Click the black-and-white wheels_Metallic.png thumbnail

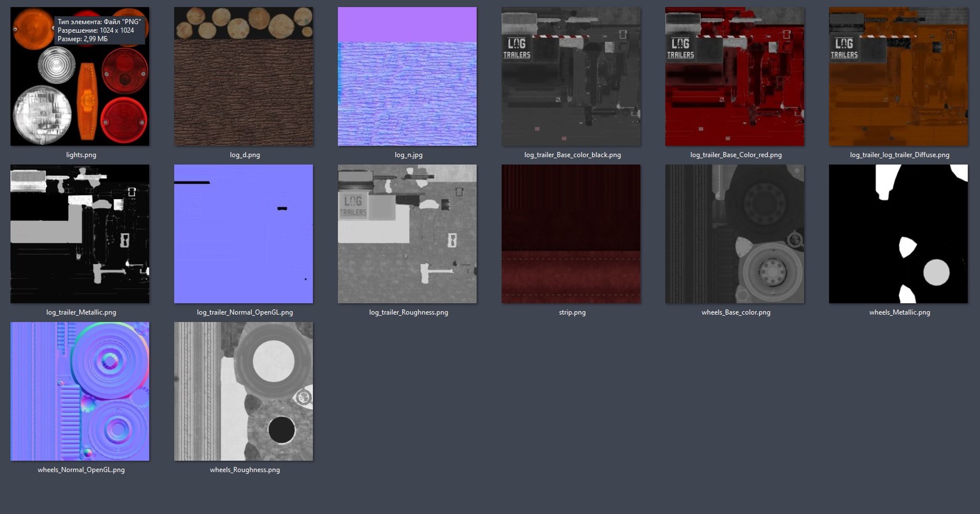pyautogui.click(x=898, y=234)
